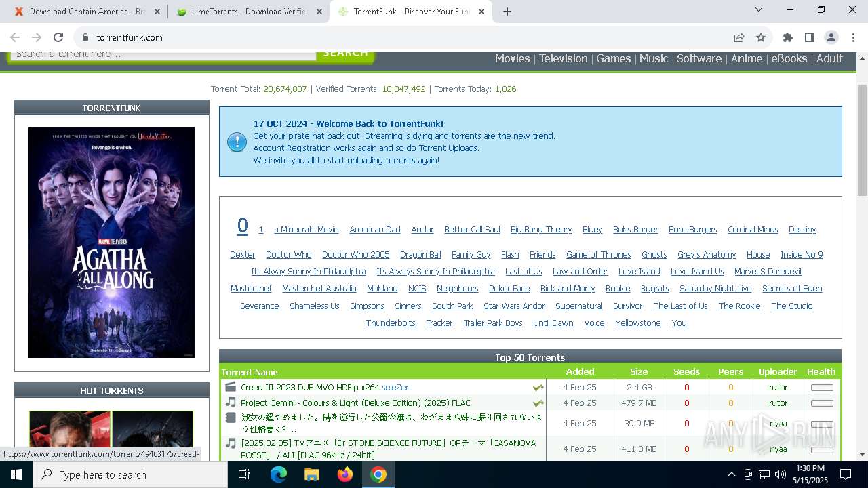
Task: Click the address bar URL torrentfunk.com
Action: [130, 37]
